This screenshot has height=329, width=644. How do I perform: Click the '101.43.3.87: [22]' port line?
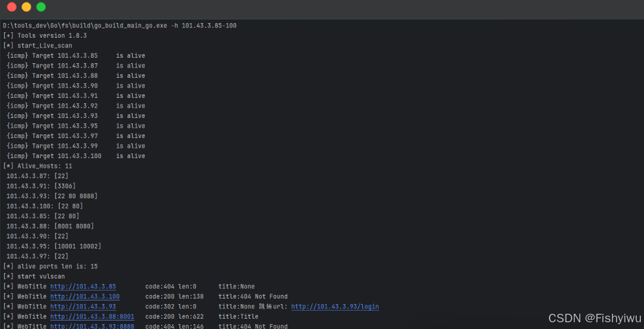tap(37, 176)
